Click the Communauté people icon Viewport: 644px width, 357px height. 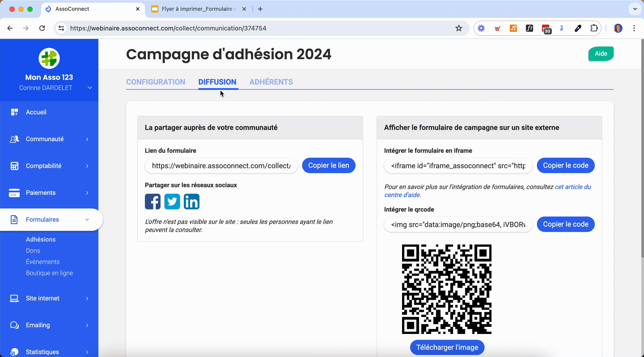[14, 139]
